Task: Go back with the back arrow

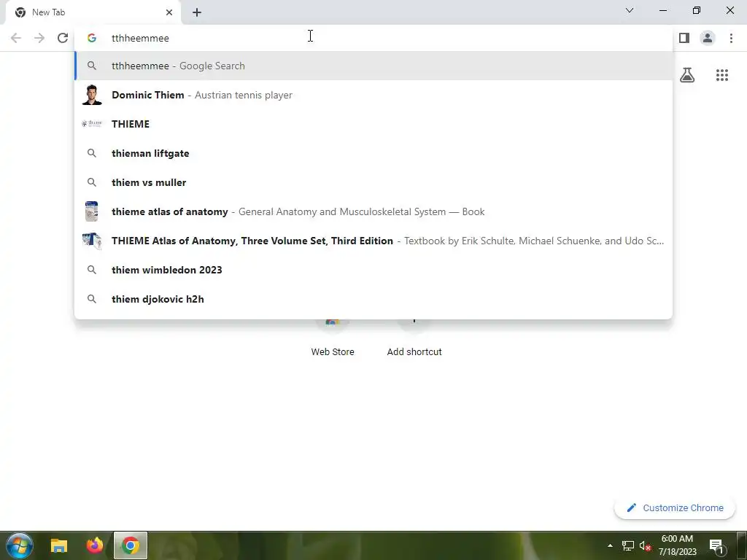Action: tap(16, 38)
